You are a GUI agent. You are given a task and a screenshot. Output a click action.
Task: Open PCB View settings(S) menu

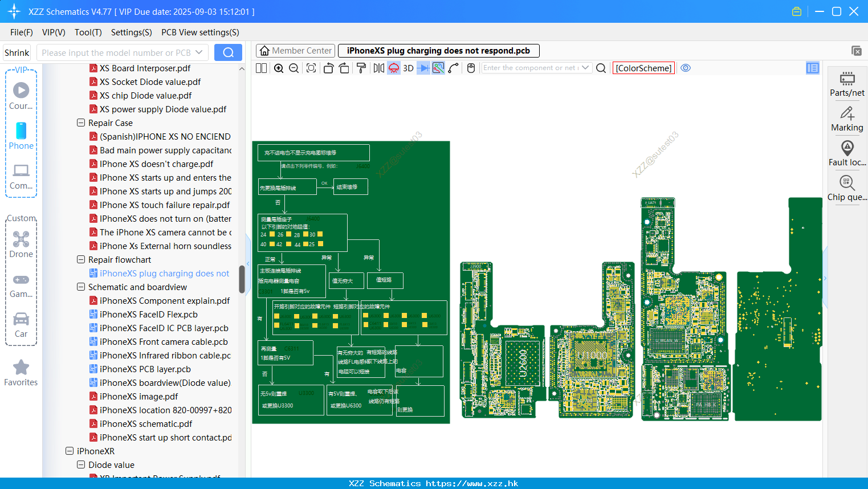[200, 32]
